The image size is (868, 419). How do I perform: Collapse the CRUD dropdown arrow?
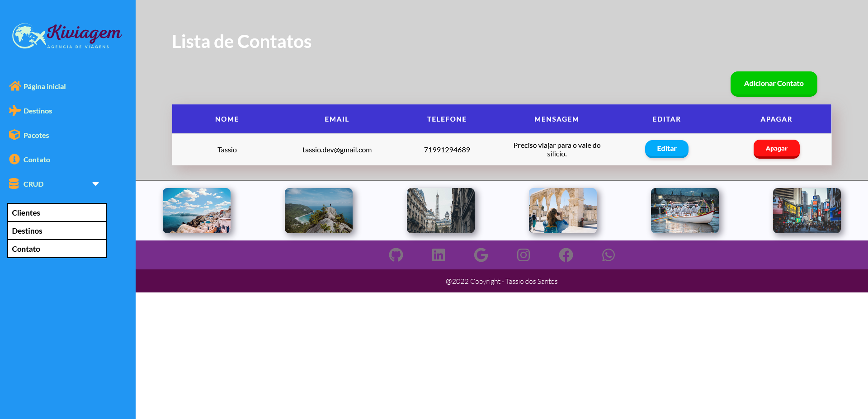95,184
